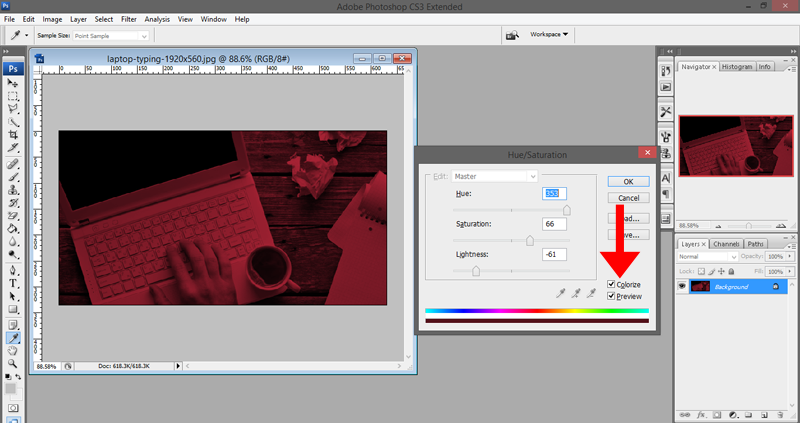Viewport: 800px width, 423px height.
Task: Click the Hue value input field
Action: tap(554, 193)
